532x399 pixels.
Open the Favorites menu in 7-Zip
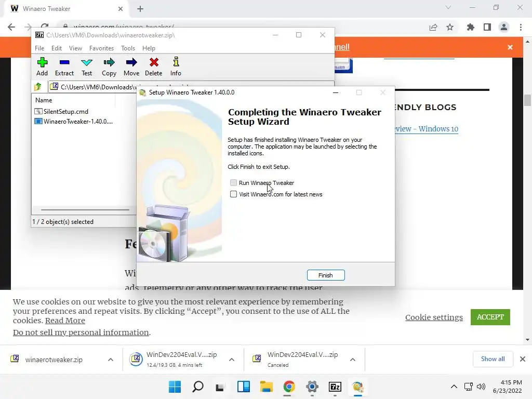(x=101, y=48)
